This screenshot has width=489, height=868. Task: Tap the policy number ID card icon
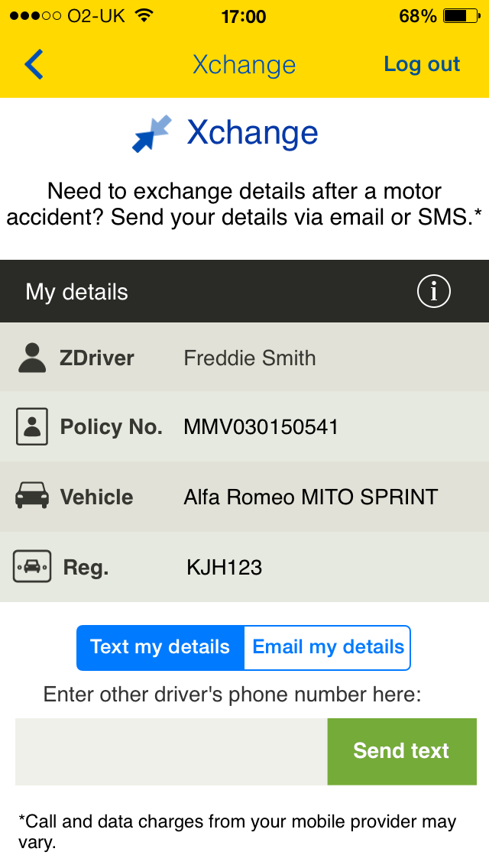(x=32, y=426)
